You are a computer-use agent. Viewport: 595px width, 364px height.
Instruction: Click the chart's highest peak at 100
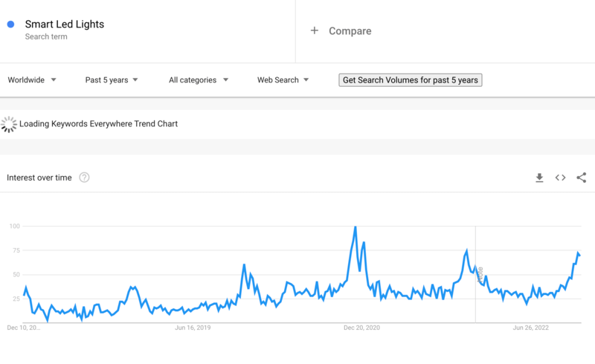tap(356, 227)
